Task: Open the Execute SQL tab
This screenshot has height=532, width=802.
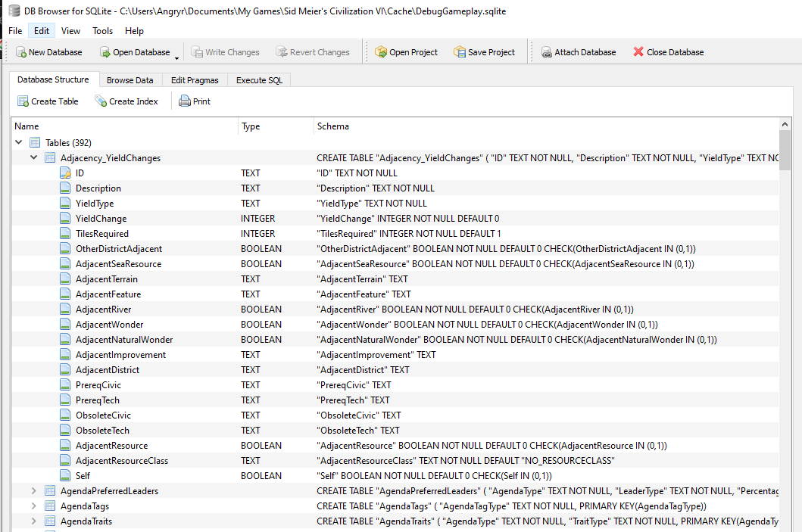Action: click(259, 80)
